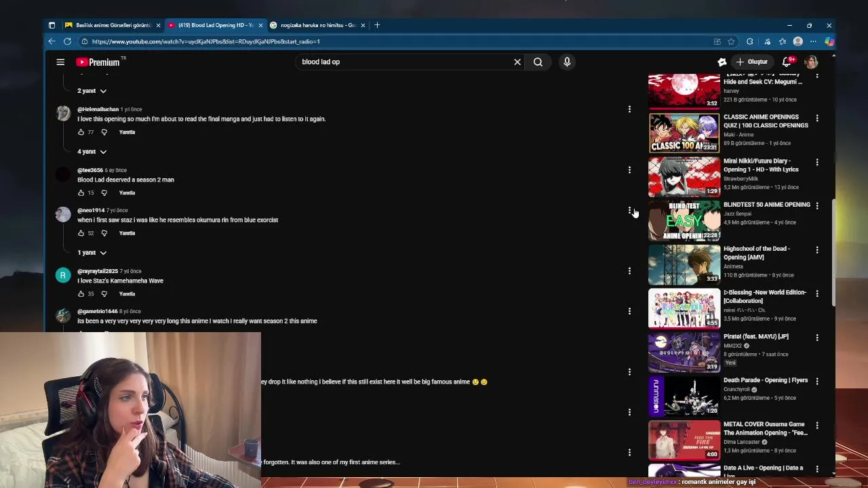Open options menu for rayraytail2825's comment
The image size is (868, 488).
[629, 271]
